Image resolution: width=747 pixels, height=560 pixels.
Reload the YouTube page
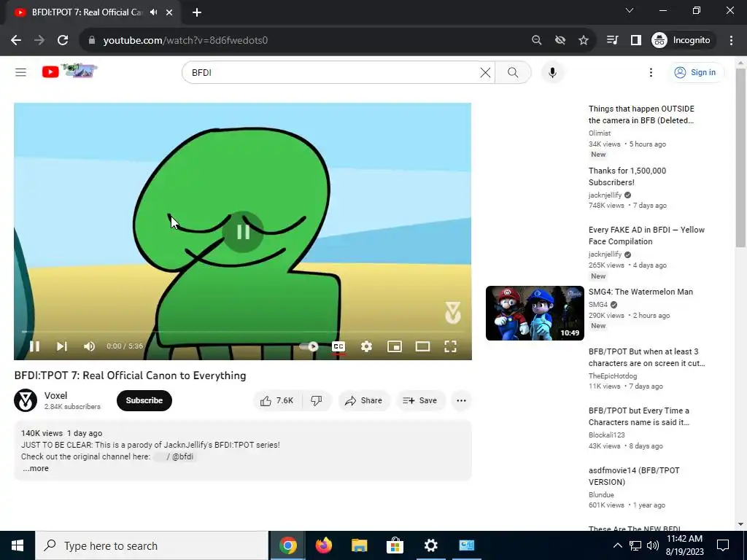(x=63, y=40)
